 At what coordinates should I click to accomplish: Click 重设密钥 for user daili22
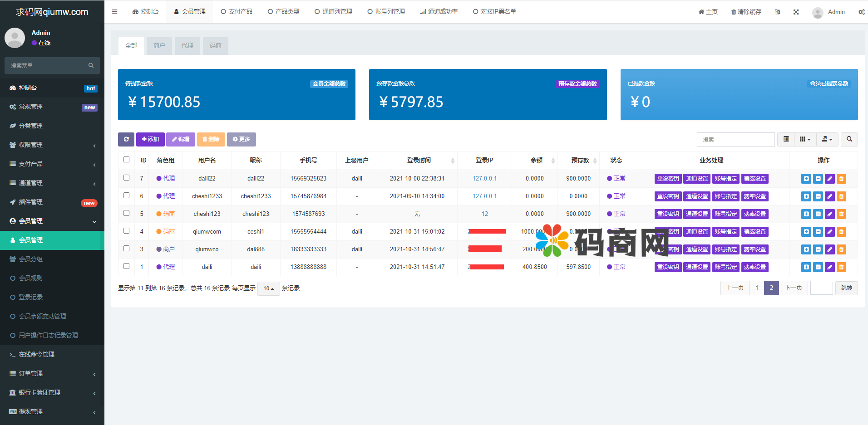(668, 179)
